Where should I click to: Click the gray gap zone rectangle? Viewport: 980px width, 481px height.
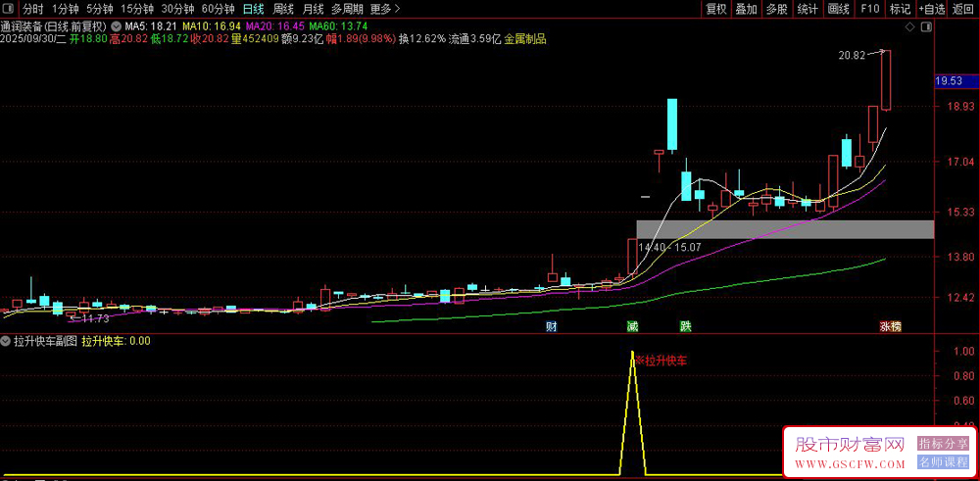tap(785, 229)
